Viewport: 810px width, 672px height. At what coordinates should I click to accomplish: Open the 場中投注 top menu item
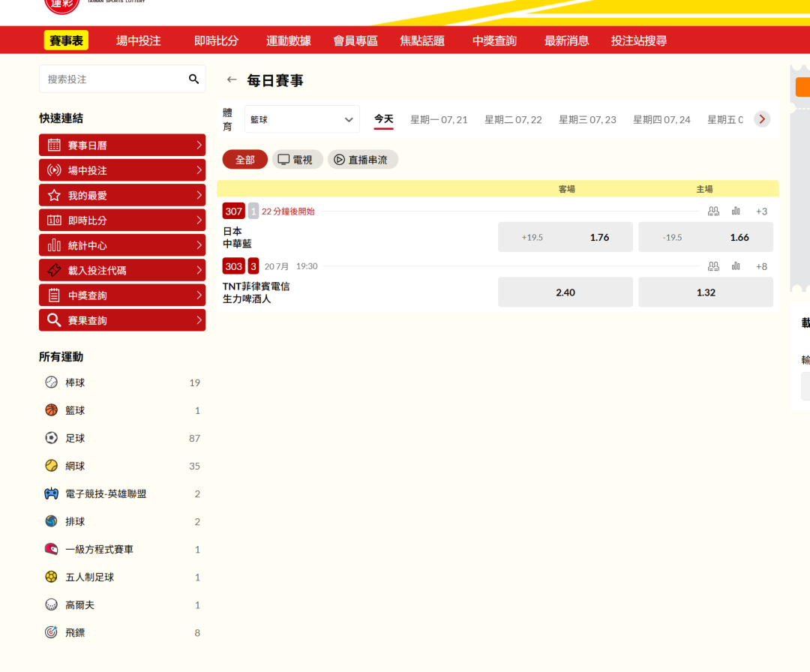pyautogui.click(x=139, y=40)
